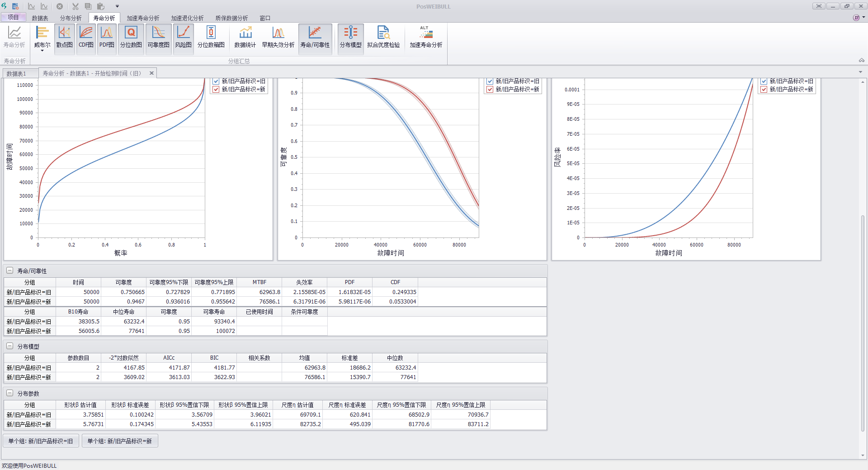Click the paste clipboard icon
This screenshot has height=470, width=868.
tap(101, 6)
